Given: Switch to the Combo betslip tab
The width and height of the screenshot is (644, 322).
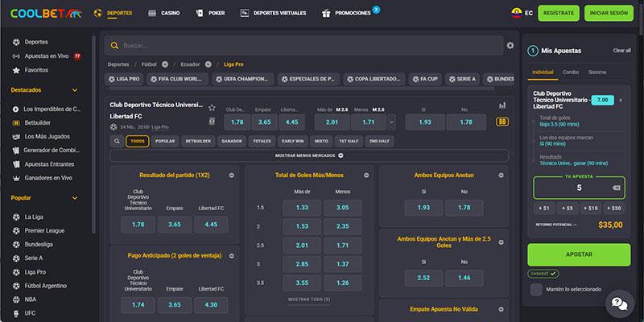Looking at the screenshot, I should pos(571,72).
